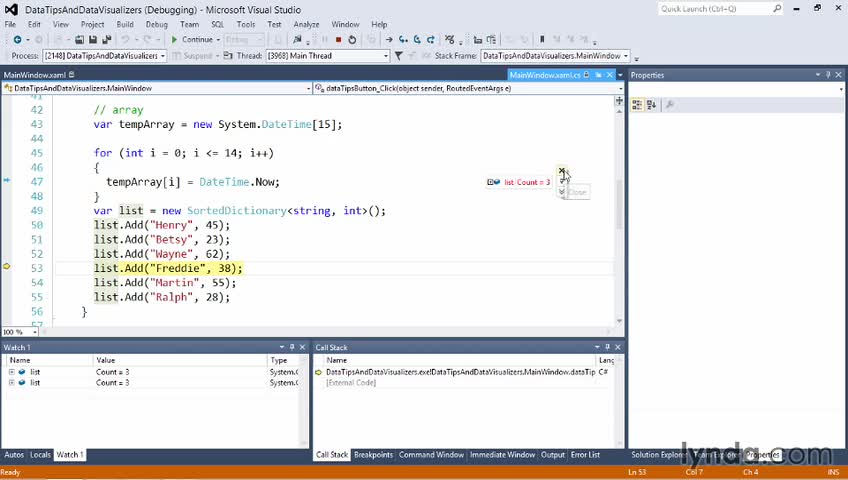Open the class navigation dropdown DataTipsAndDataVisualizers.MainWindow
Screen dimensions: 848x480
pyautogui.click(x=308, y=88)
